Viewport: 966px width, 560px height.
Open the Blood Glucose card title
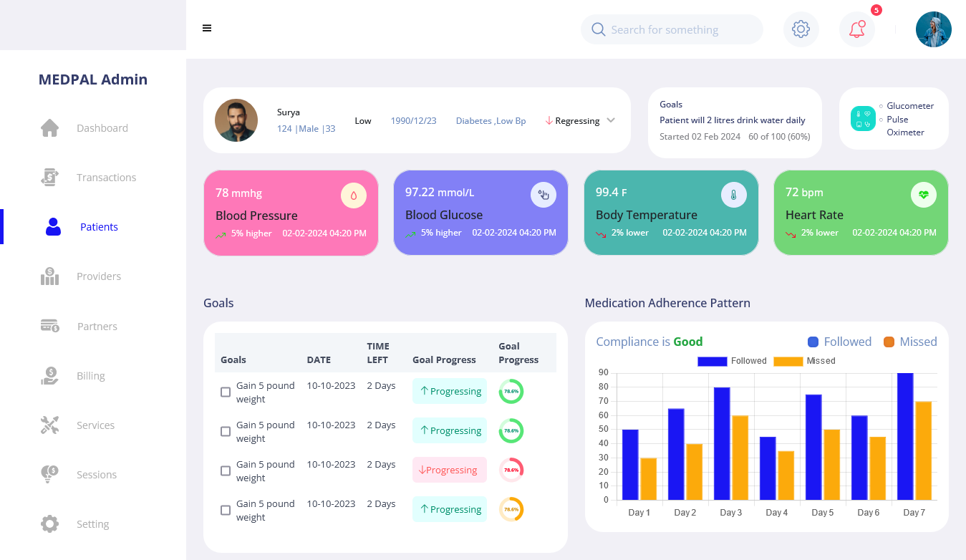444,215
